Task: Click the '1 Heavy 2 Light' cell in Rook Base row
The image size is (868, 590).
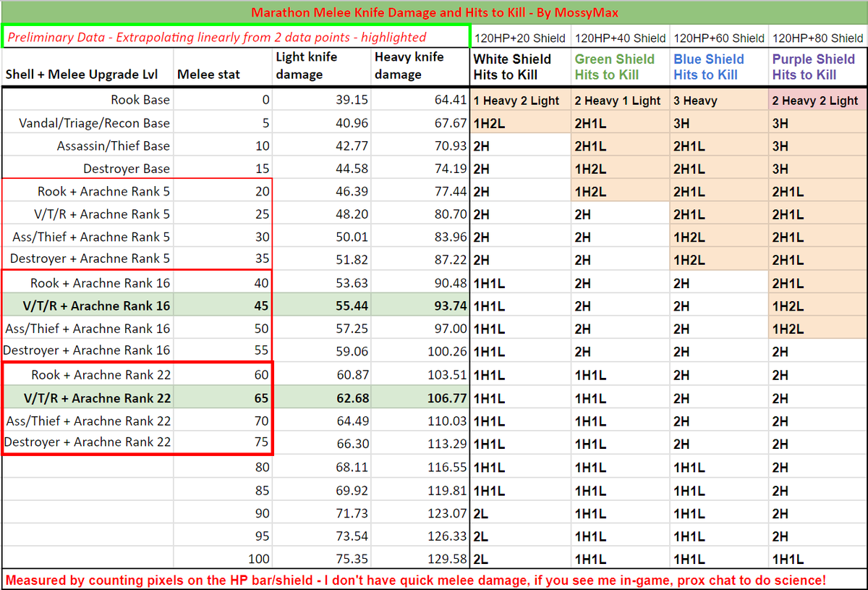Action: [521, 101]
